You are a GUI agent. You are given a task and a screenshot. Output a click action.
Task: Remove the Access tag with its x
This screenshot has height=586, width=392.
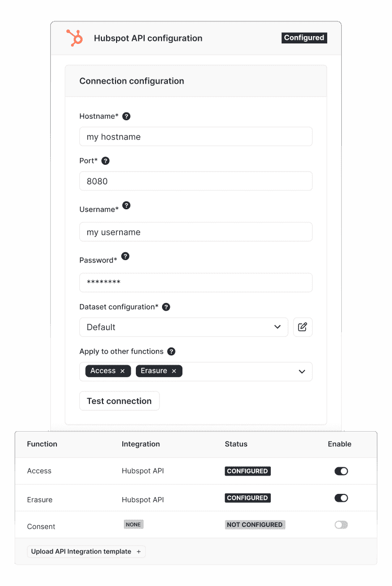pos(122,371)
